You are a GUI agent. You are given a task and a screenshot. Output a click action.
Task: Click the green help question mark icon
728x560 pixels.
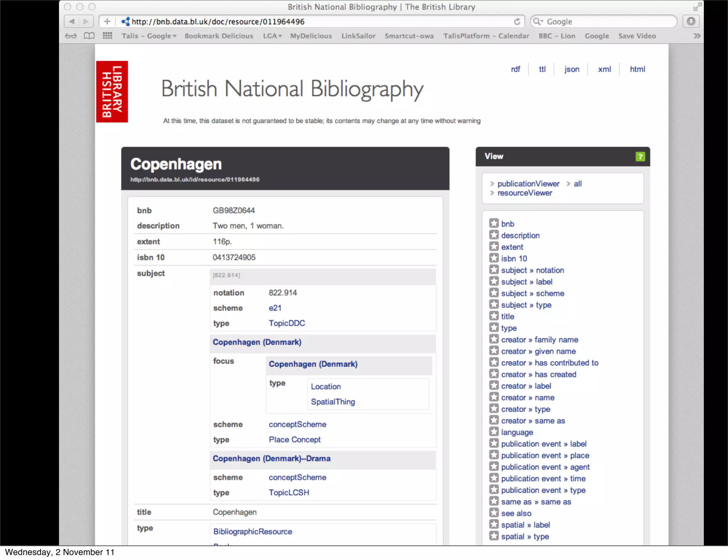point(640,156)
